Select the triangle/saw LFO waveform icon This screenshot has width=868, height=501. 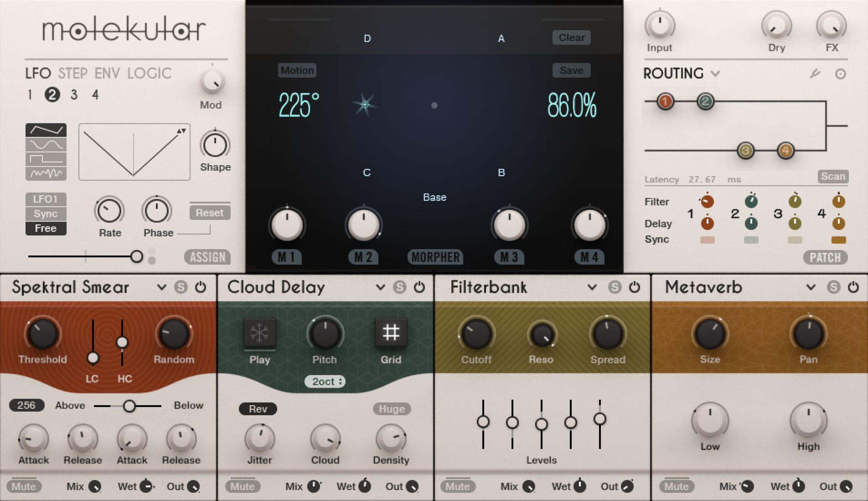46,130
